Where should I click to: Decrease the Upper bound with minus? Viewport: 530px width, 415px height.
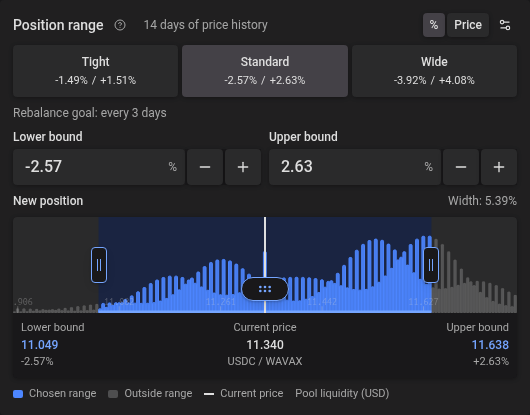(x=461, y=167)
